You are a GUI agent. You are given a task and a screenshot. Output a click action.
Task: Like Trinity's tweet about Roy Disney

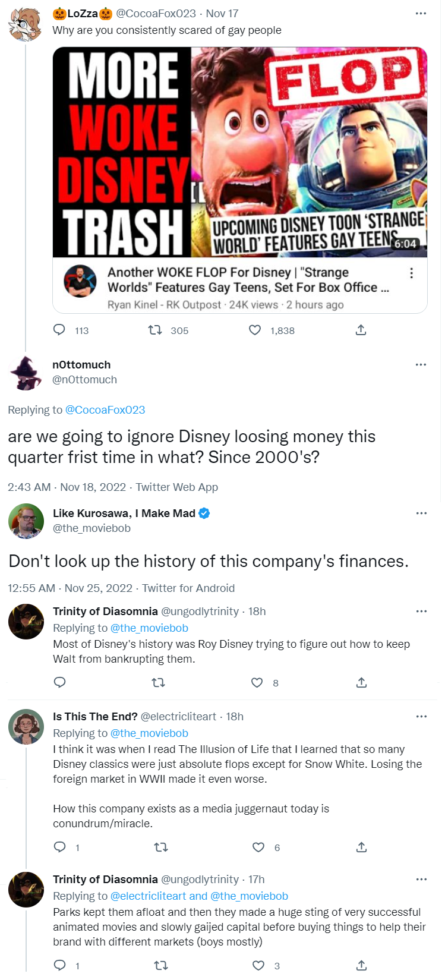pos(257,683)
